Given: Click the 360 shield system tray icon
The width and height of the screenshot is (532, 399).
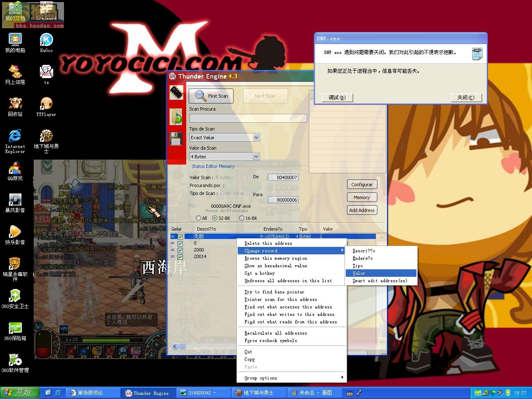Looking at the screenshot, I should [x=507, y=392].
